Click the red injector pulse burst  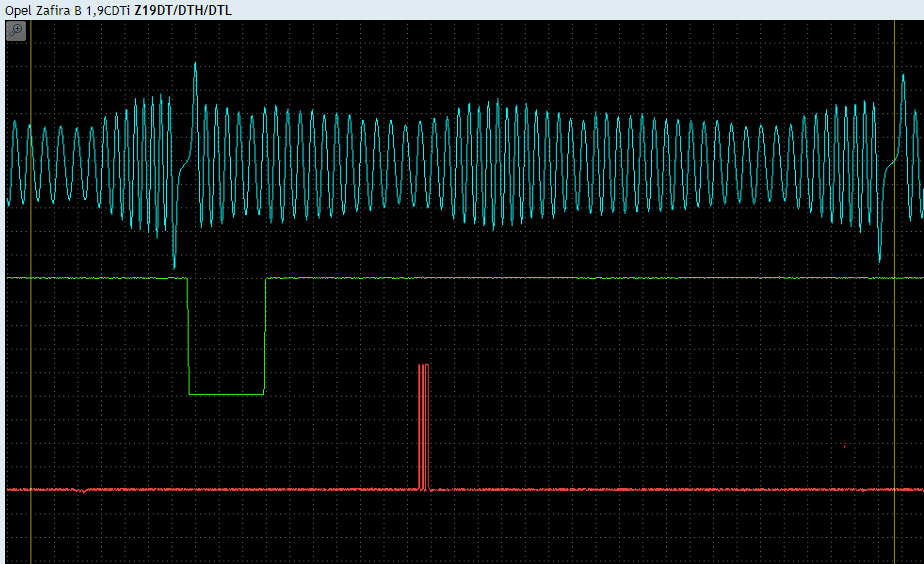[x=423, y=427]
